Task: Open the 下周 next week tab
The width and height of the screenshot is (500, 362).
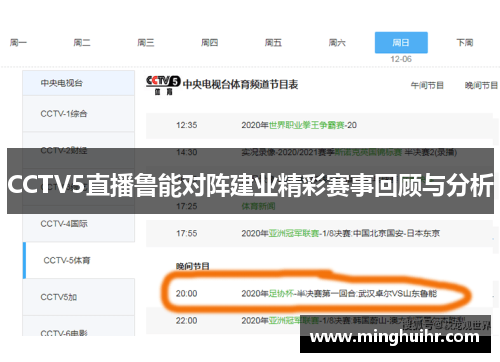Action: point(465,43)
